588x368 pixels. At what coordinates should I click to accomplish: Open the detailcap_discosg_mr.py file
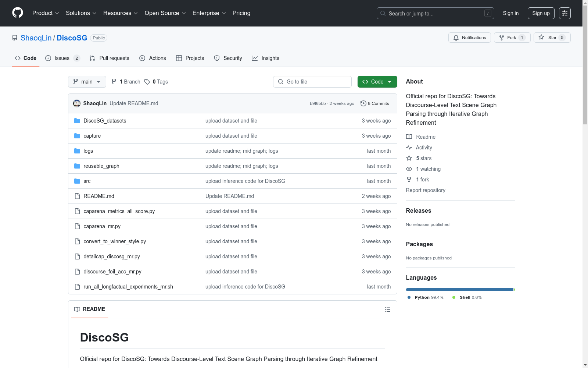click(x=112, y=256)
